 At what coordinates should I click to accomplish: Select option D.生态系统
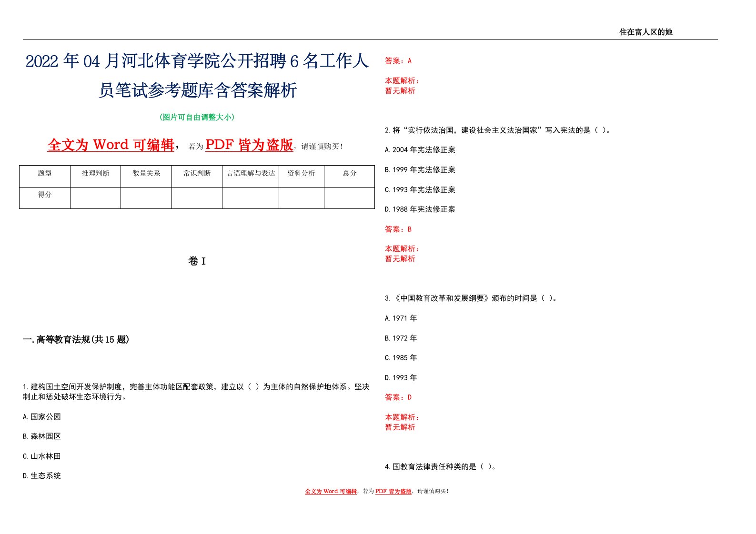(x=42, y=475)
